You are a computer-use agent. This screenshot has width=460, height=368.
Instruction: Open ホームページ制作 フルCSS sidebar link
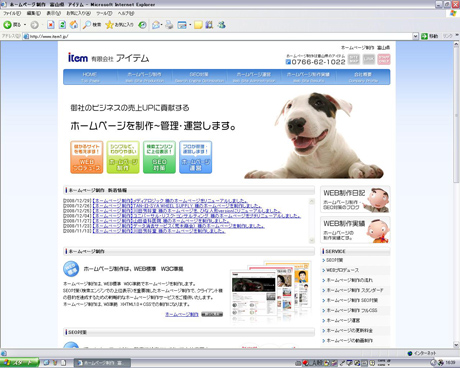pyautogui.click(x=351, y=310)
